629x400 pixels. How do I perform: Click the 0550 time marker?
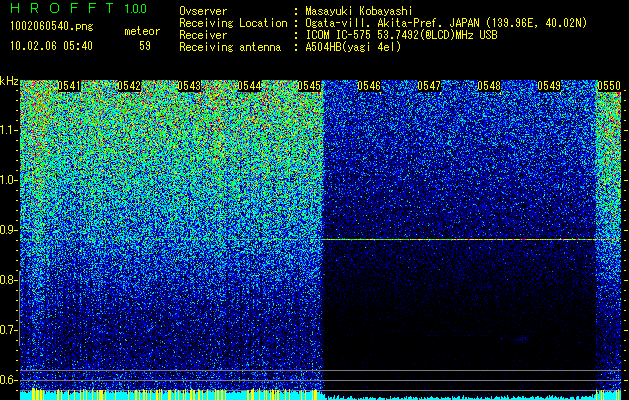(609, 86)
